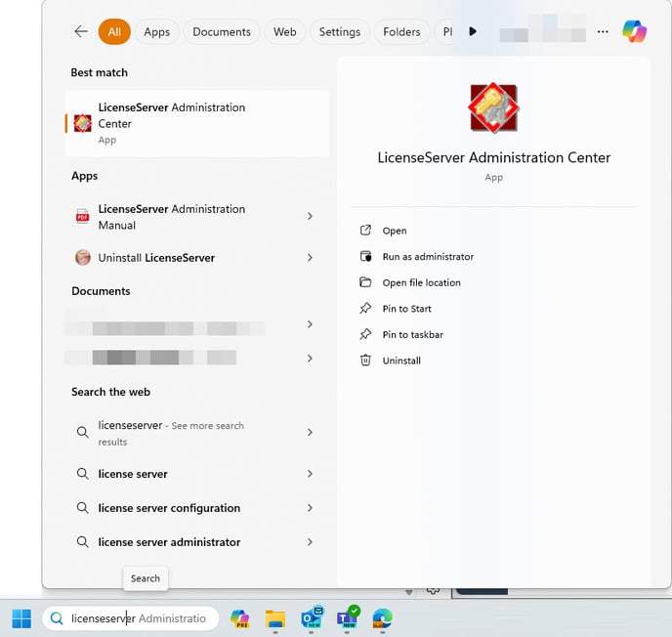Switch to the Documents filter tab
672x637 pixels.
(222, 31)
